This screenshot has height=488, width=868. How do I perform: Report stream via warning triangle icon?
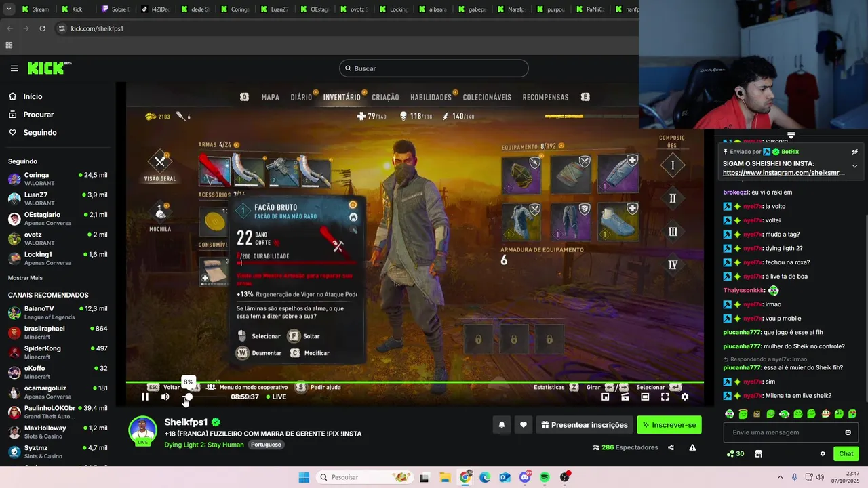tap(692, 447)
